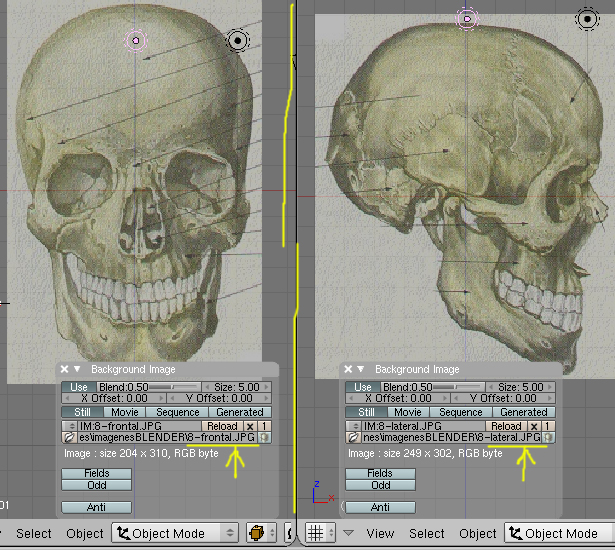The height and width of the screenshot is (550, 615).
Task: Click the 8-frontal.JPG file path field
Action: (x=167, y=437)
